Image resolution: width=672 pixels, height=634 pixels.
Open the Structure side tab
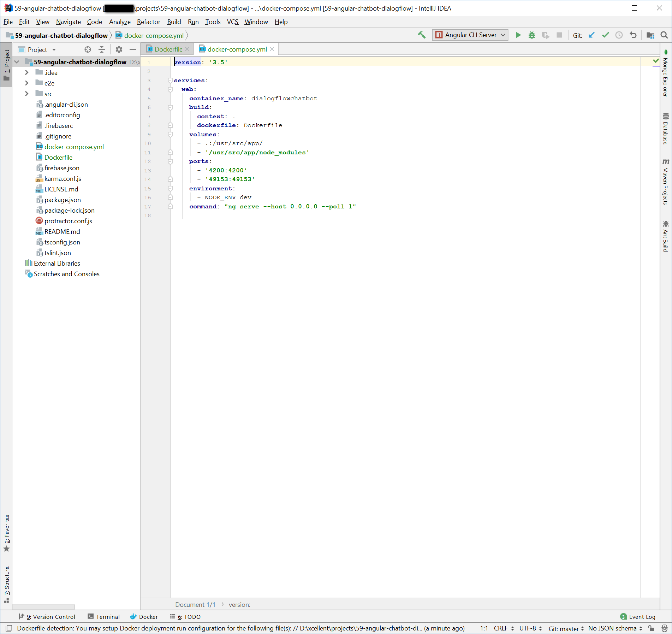pos(6,585)
